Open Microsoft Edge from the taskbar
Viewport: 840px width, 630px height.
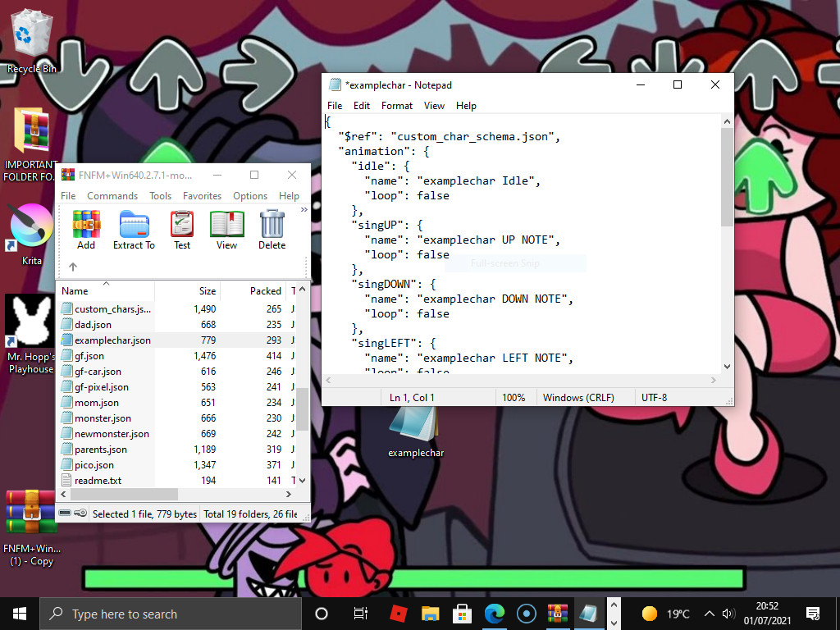(x=494, y=613)
